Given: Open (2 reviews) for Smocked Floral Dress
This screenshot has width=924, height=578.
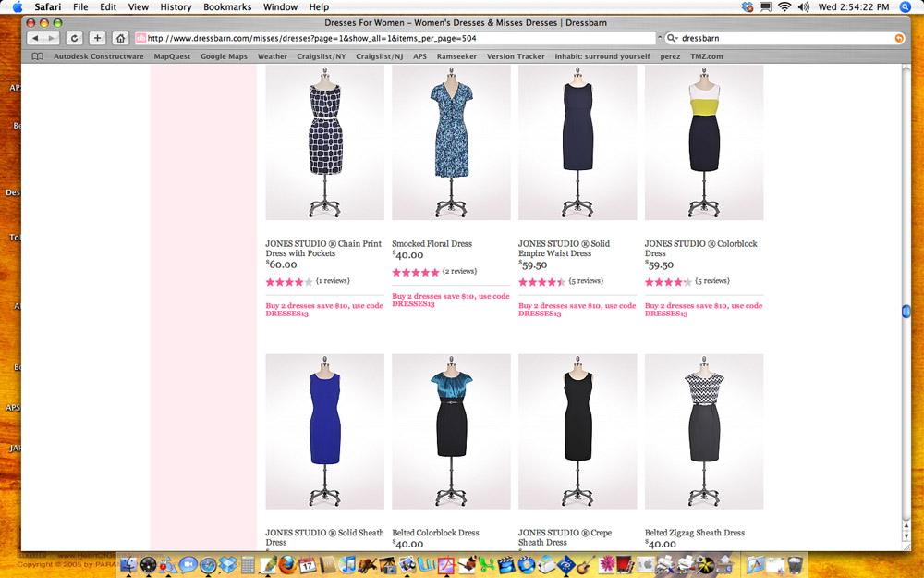Looking at the screenshot, I should coord(459,271).
